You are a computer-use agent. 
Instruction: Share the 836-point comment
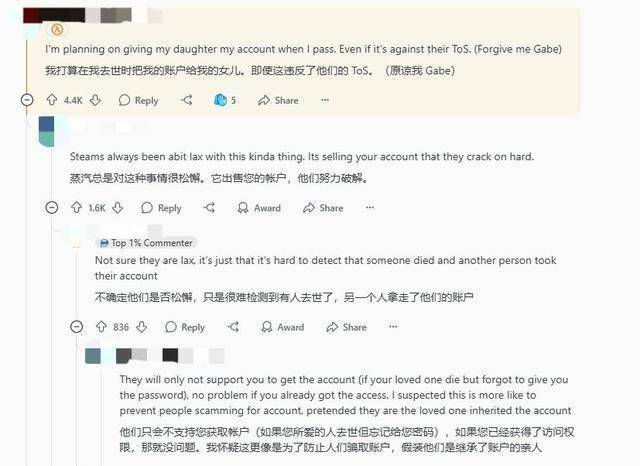(347, 327)
